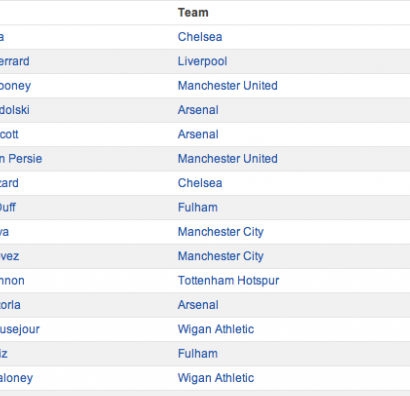Screen dimensions: 410x396
Task: Select the Rooney player link
Action: 15,86
